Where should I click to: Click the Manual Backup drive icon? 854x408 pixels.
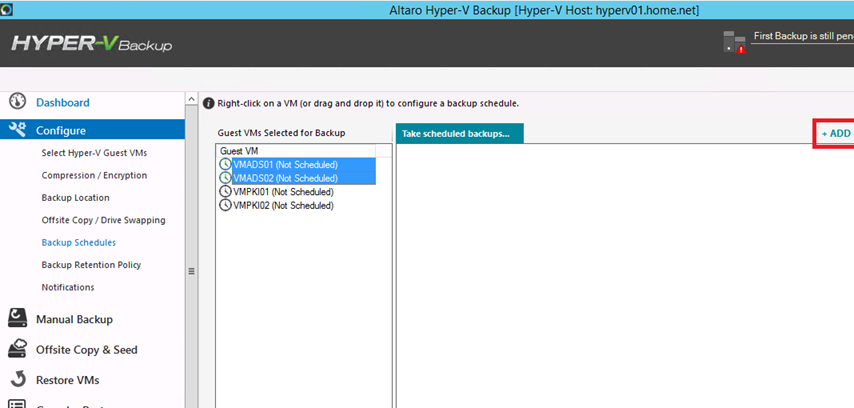17,318
